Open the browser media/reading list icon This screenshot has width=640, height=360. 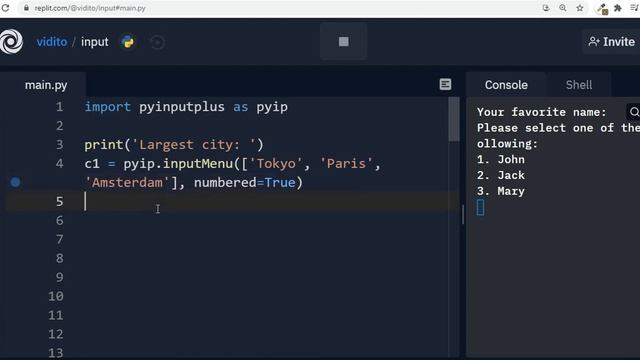tap(634, 8)
